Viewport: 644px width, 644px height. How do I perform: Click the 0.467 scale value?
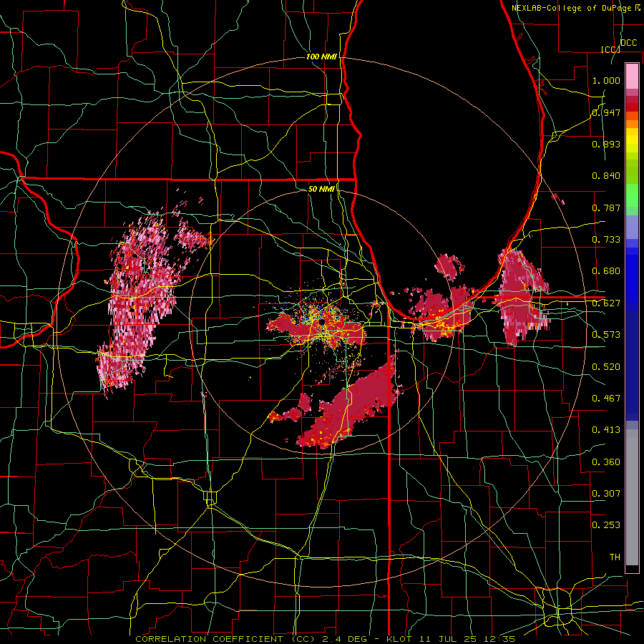[x=606, y=399]
